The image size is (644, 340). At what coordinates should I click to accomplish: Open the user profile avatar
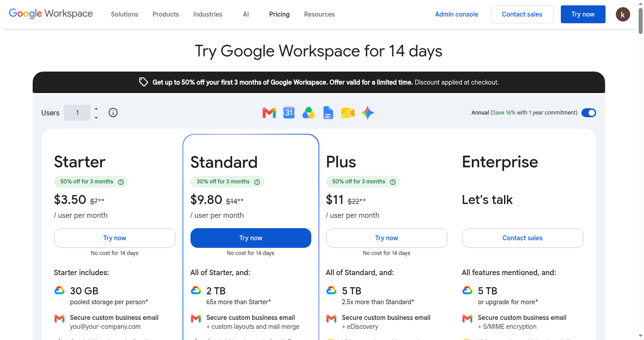click(x=623, y=14)
